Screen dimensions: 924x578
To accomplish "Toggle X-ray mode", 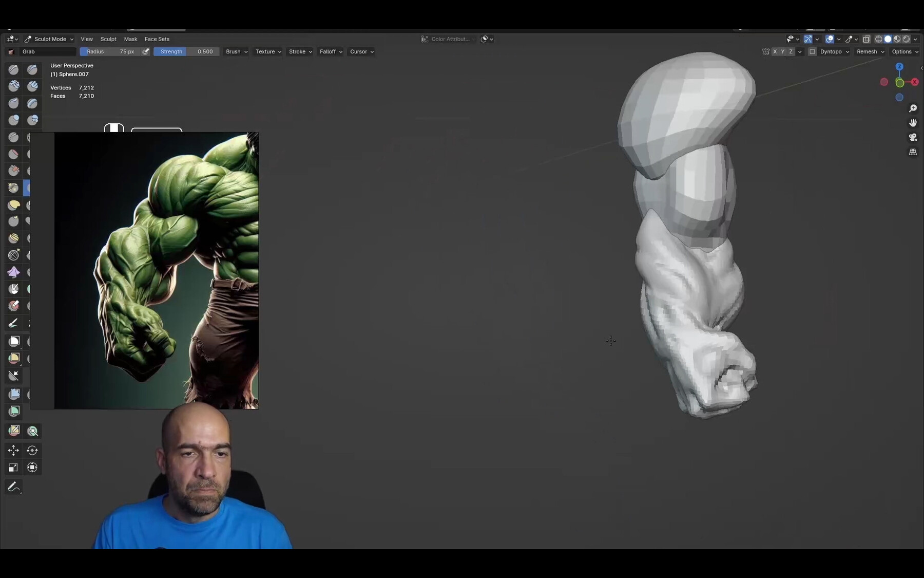I will 867,39.
